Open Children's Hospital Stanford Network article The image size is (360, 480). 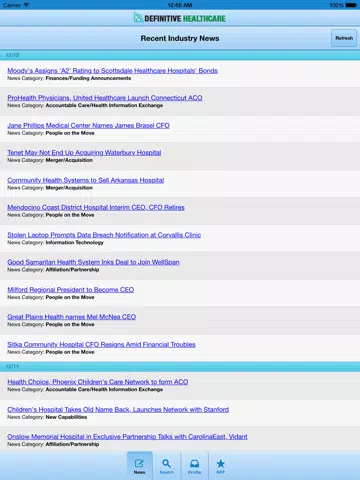(118, 410)
